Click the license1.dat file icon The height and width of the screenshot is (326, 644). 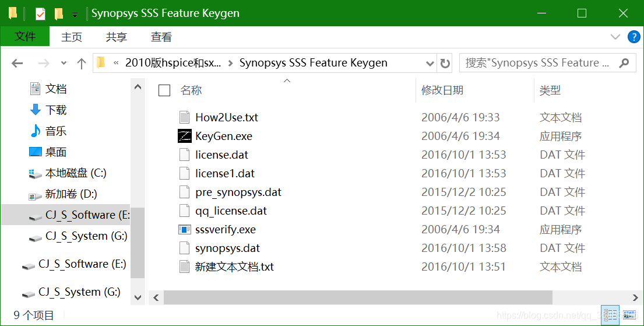tap(184, 173)
